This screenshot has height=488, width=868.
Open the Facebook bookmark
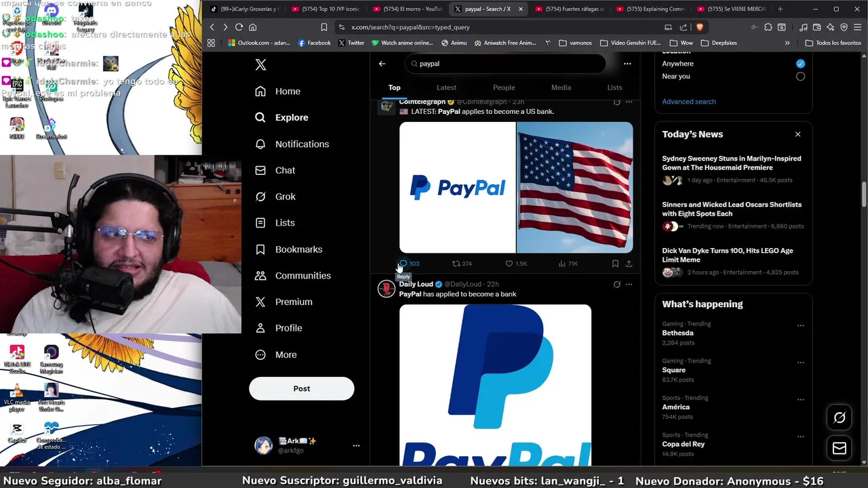pos(315,43)
